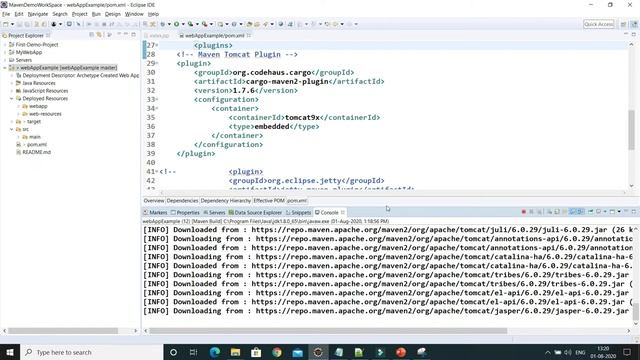Open the Navigate menu
The image size is (640, 360).
[38, 14]
